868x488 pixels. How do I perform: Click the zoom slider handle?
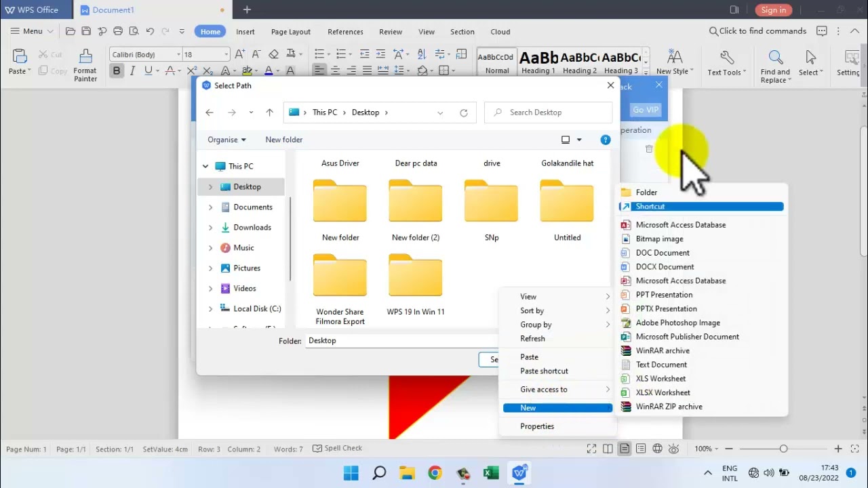(x=783, y=449)
